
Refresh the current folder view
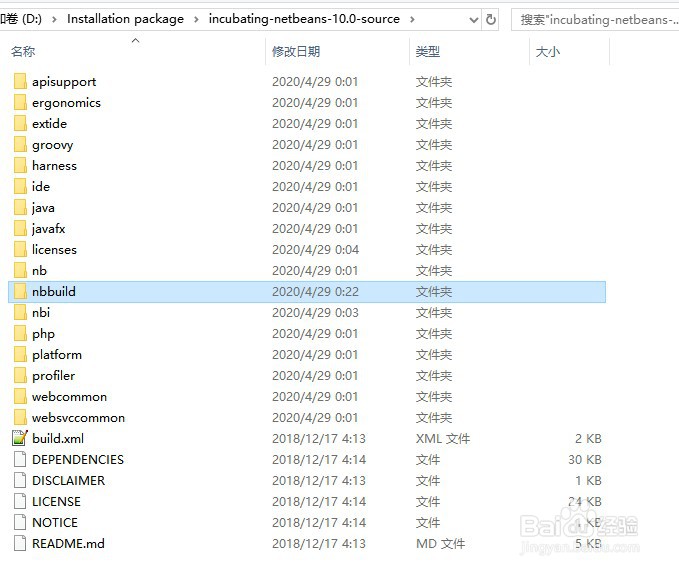491,19
